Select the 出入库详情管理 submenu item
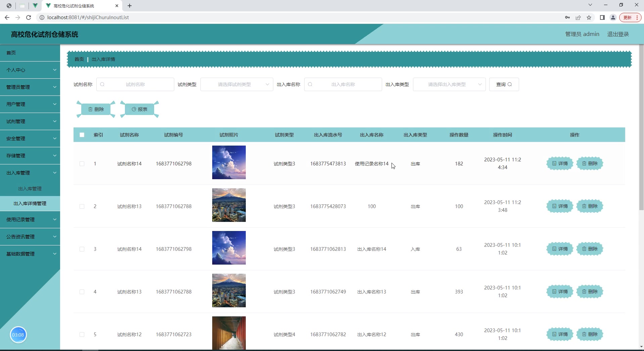Viewport: 644px width, 351px height. click(x=30, y=203)
